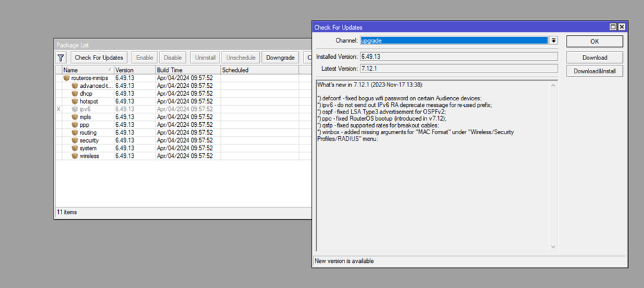Click the greyed ipv6 package icon
The width and height of the screenshot is (644, 288).
pyautogui.click(x=75, y=109)
